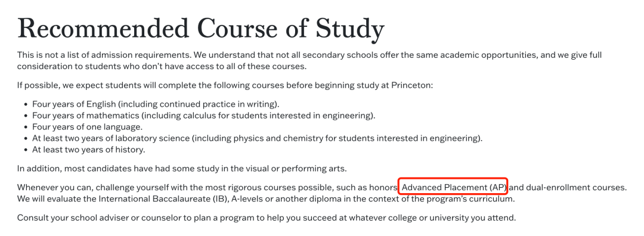Select the Four years of mathematics bullet
644x236 pixels.
click(x=204, y=116)
